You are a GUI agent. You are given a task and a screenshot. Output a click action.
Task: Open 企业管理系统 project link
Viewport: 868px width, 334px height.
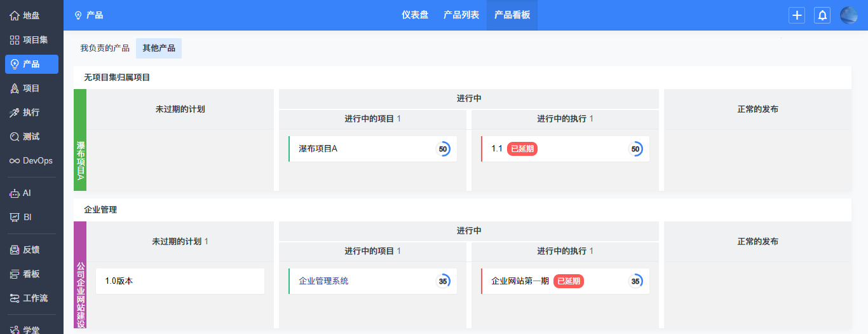point(323,281)
